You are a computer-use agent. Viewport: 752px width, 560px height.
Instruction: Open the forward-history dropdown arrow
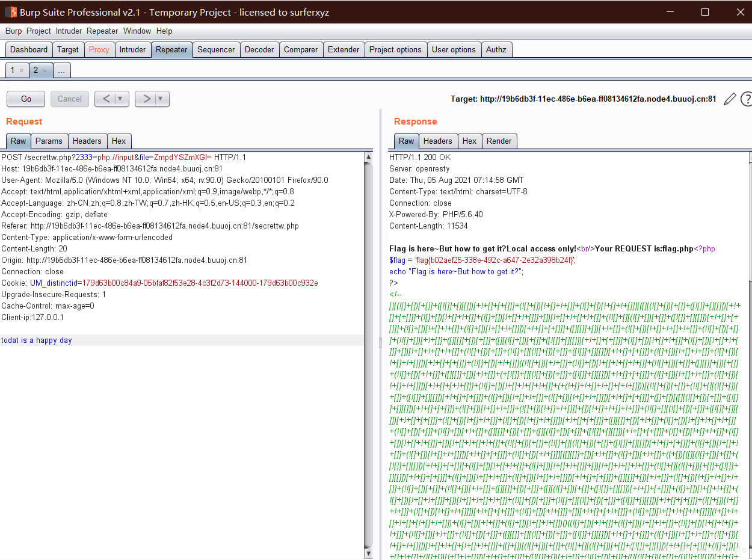[x=161, y=99]
